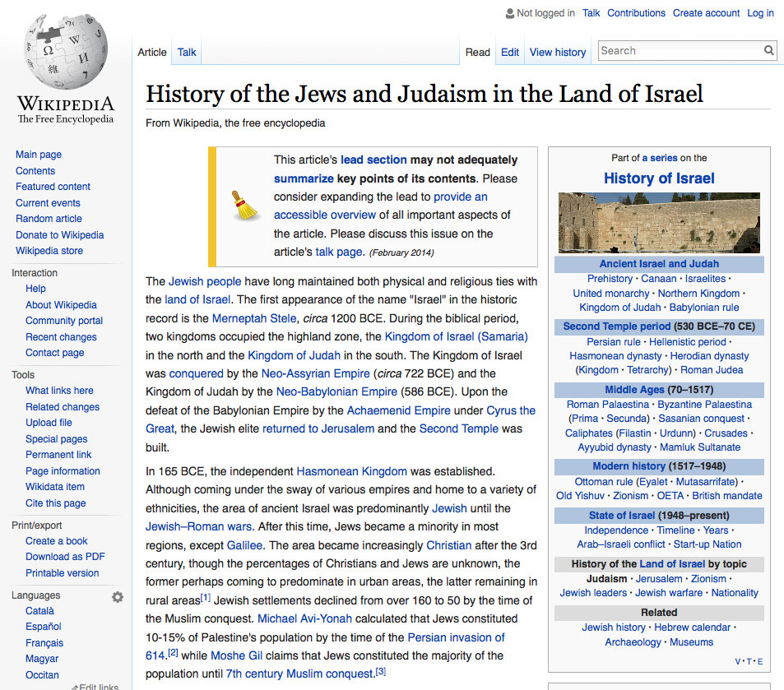
Task: Select the Read tab
Action: point(477,51)
